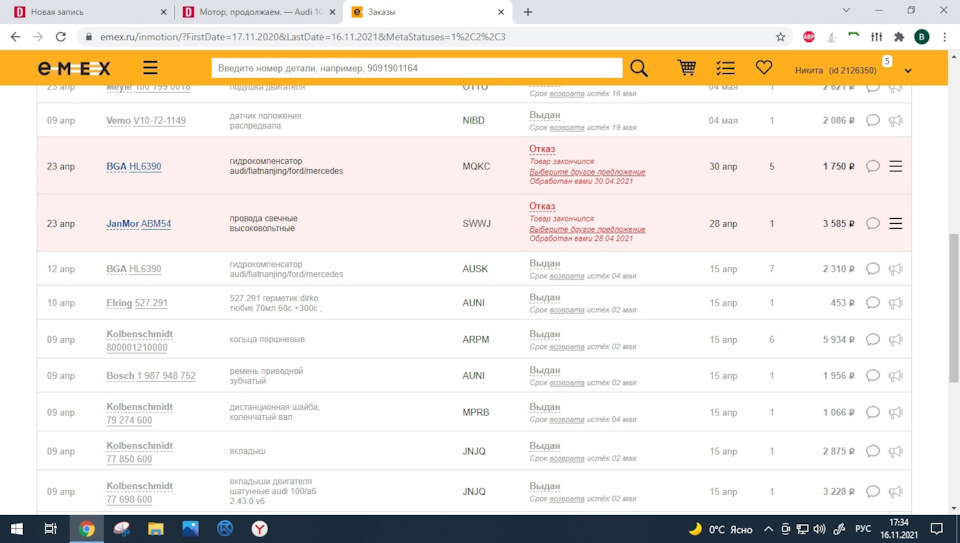This screenshot has width=960, height=543.
Task: Open comment bubble for Bosch 1 987 948 752
Action: point(872,376)
